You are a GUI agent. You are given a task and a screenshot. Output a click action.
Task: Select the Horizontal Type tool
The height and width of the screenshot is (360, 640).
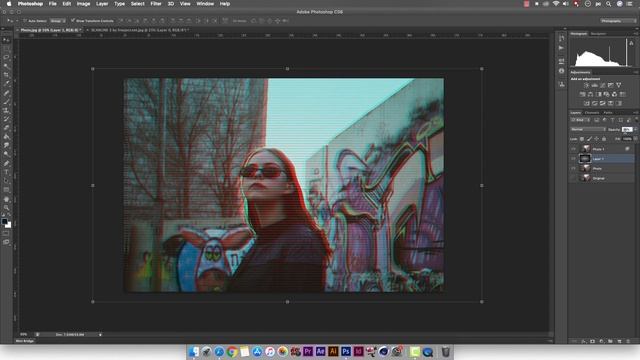(x=6, y=172)
